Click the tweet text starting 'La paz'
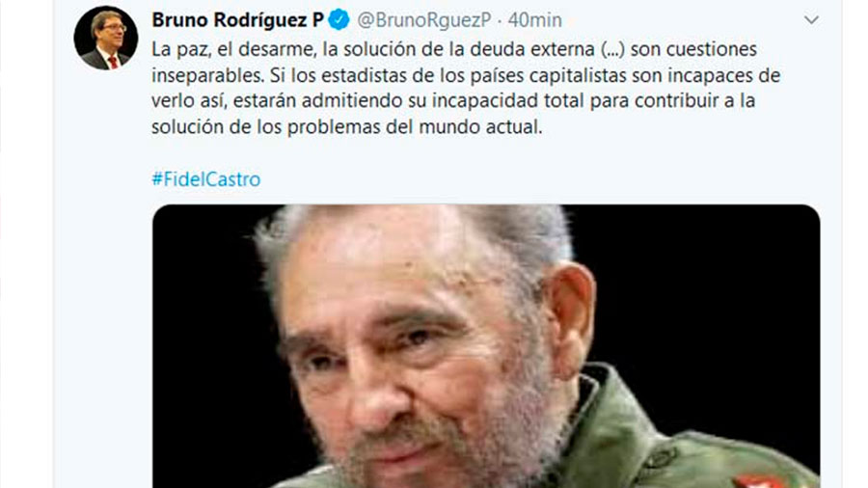868x488 pixels. coord(466,88)
